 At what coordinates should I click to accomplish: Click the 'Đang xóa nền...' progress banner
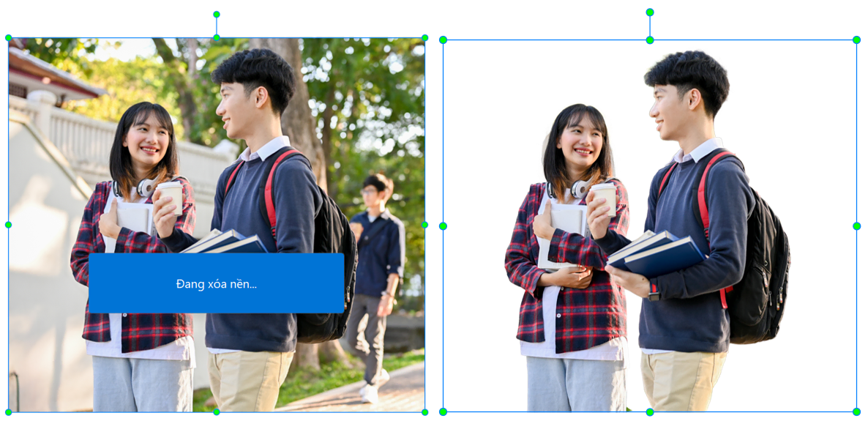click(217, 283)
